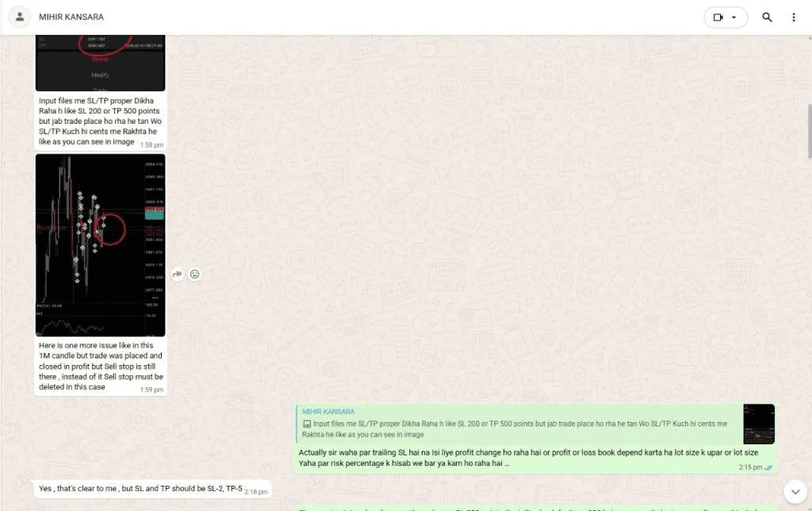Expand options on the SL/TP message bubble
Image resolution: width=812 pixels, height=511 pixels.
(x=158, y=101)
